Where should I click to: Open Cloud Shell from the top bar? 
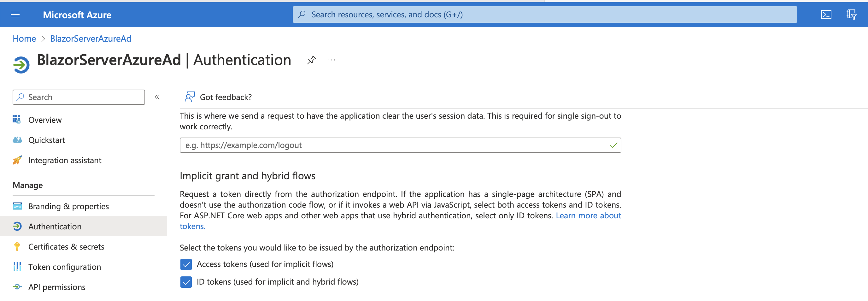tap(826, 15)
